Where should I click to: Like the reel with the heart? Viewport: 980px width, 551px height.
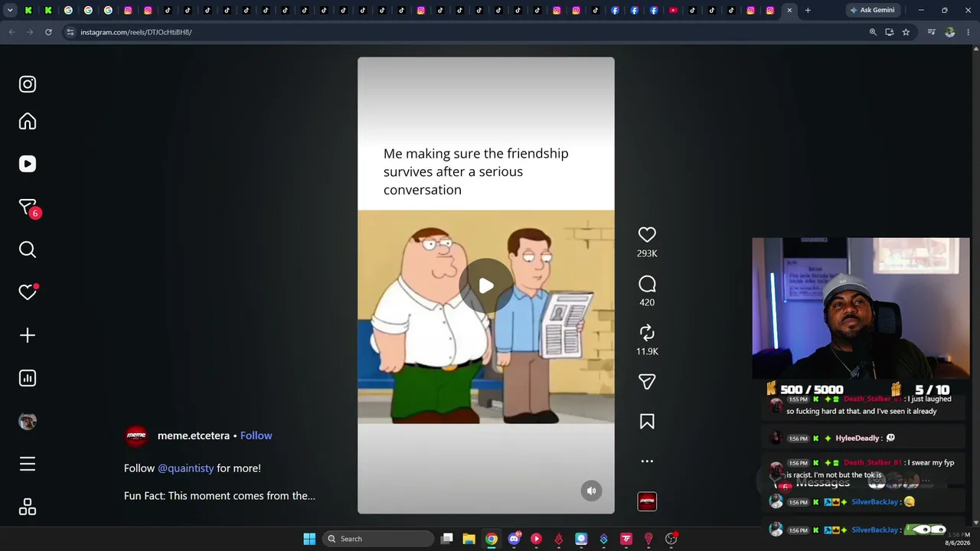647,235
